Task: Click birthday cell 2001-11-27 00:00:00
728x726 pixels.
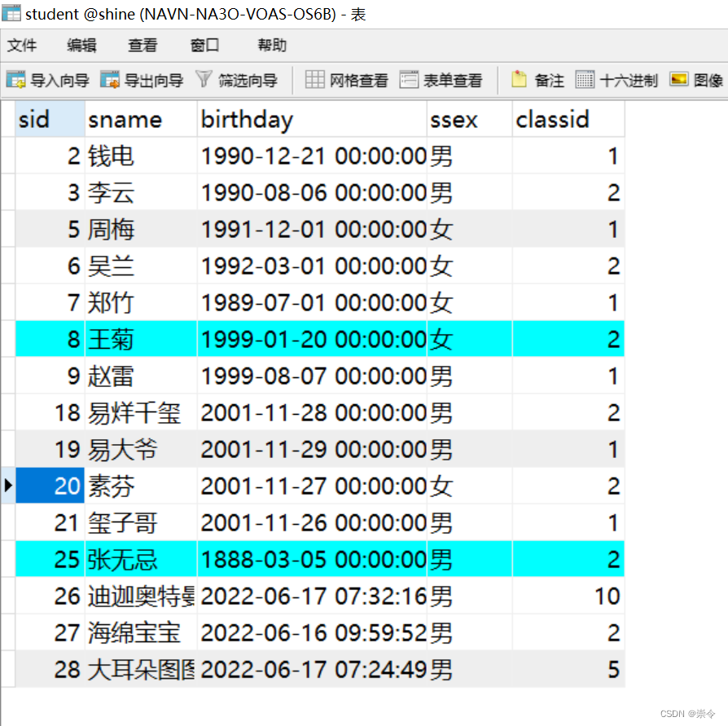Action: pyautogui.click(x=312, y=486)
